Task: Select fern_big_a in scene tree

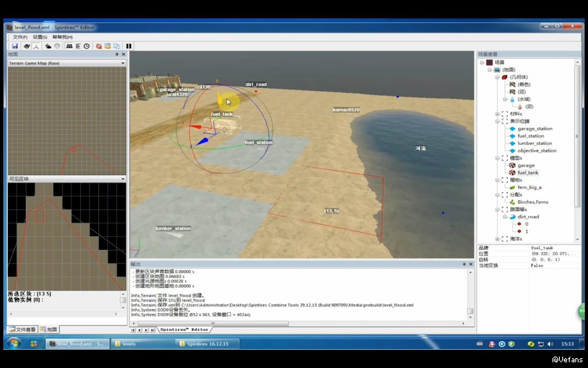Action: 529,188
